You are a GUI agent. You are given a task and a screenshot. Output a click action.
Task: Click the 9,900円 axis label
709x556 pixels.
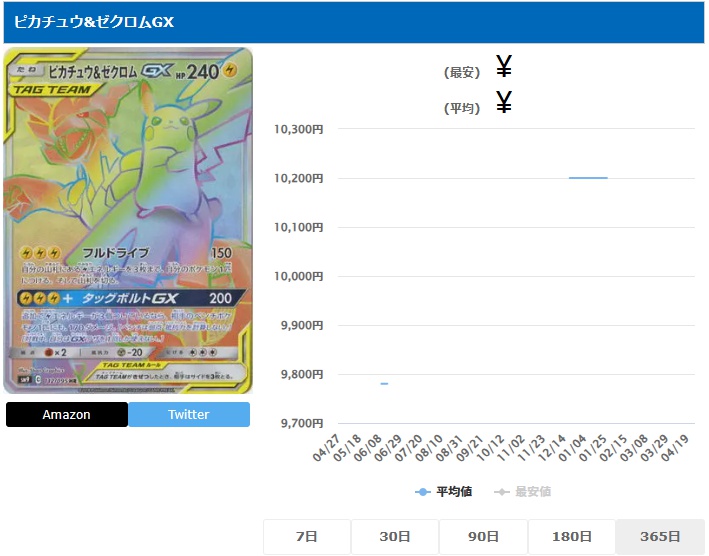[302, 325]
